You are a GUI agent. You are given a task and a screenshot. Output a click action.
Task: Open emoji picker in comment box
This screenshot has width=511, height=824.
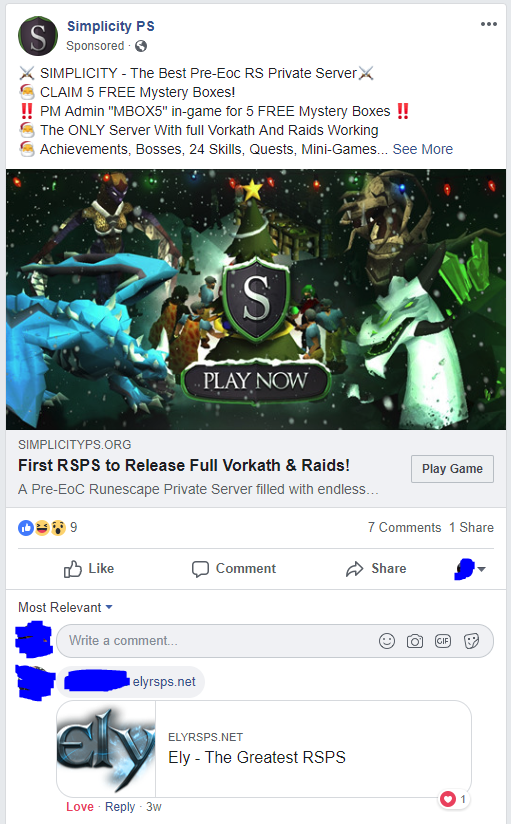(x=387, y=641)
